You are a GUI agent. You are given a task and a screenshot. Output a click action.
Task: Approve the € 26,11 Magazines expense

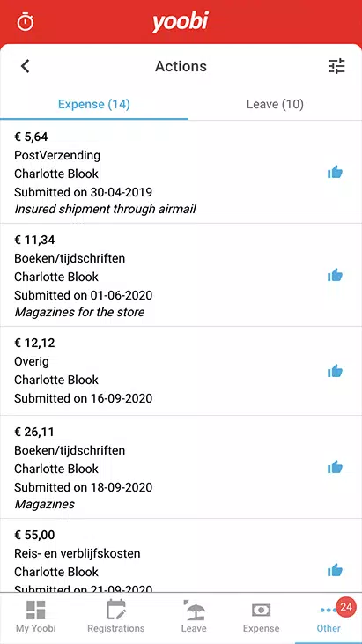(x=335, y=468)
